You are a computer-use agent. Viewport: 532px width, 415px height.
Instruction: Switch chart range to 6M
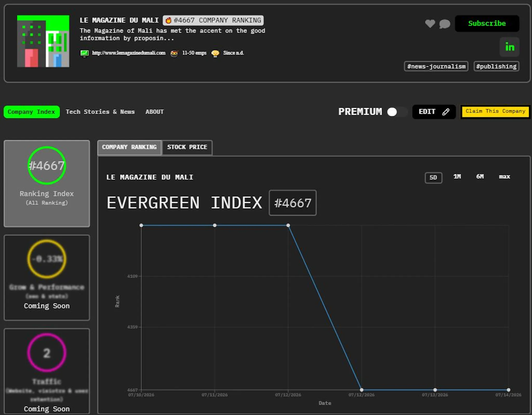(x=480, y=177)
